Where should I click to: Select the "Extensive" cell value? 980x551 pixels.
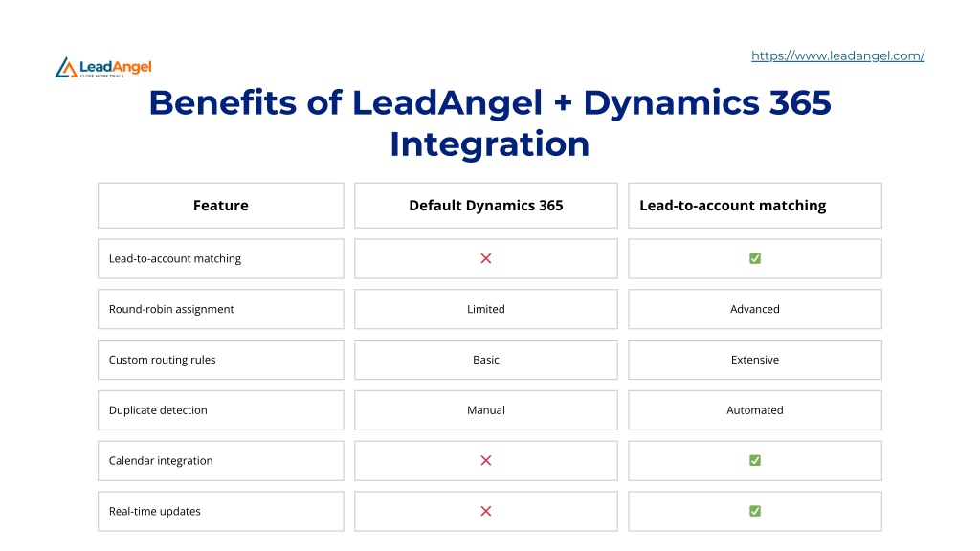click(x=755, y=360)
